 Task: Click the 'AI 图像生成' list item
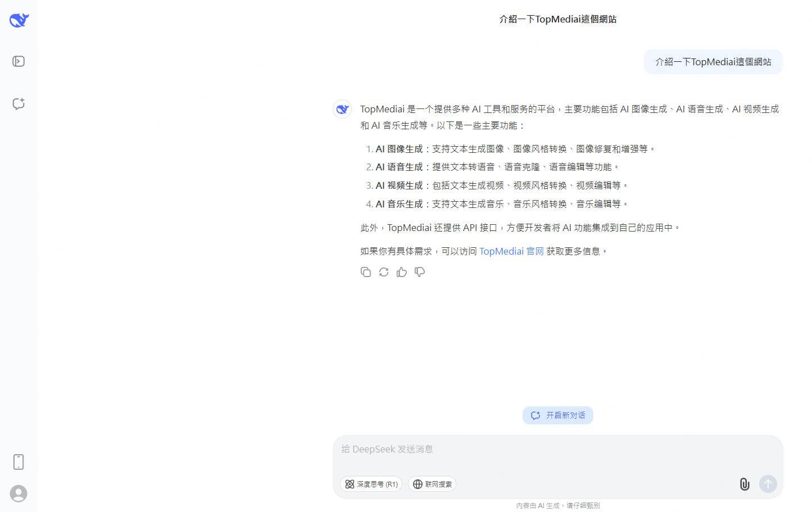(510, 149)
